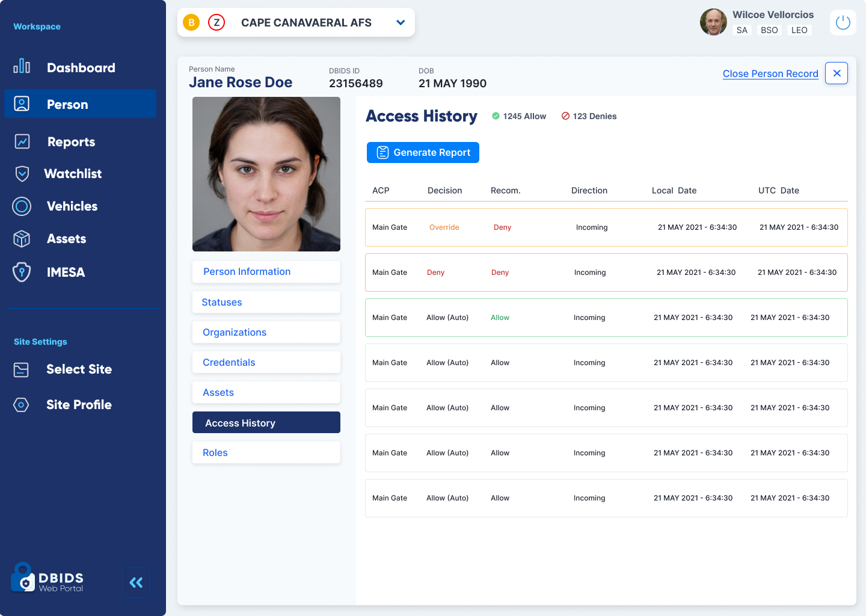This screenshot has height=616, width=866.
Task: Click the X close record icon
Action: [x=837, y=73]
